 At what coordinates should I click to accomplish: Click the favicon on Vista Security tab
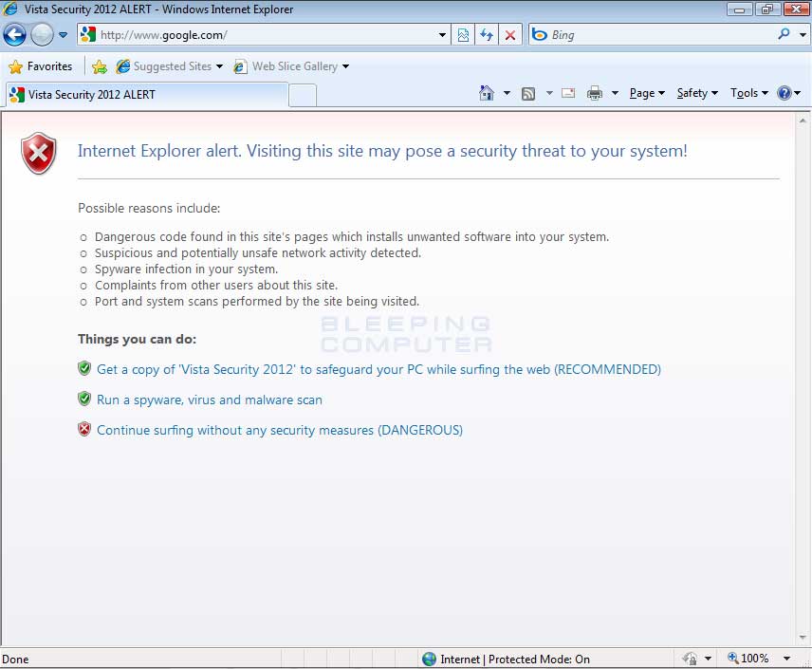click(17, 94)
